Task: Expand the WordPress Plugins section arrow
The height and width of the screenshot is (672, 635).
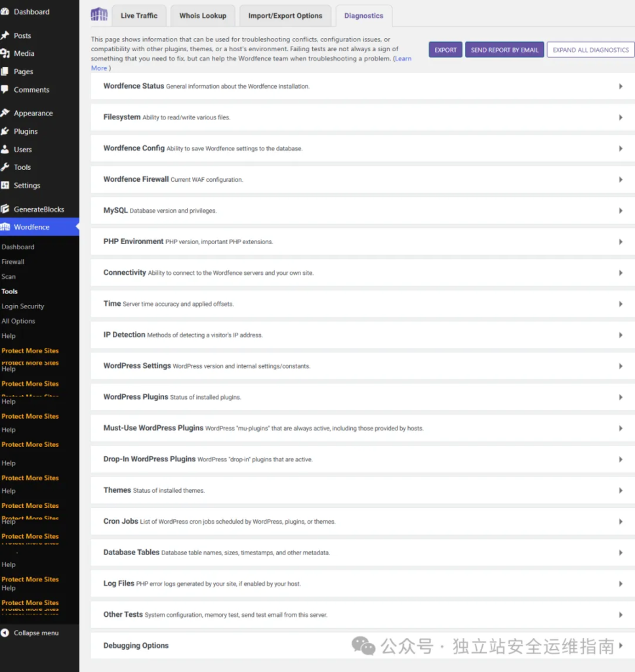Action: pyautogui.click(x=621, y=397)
